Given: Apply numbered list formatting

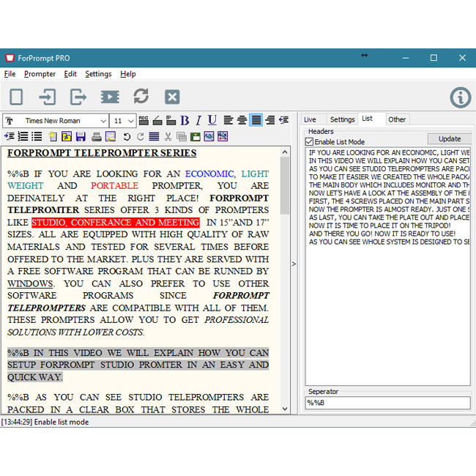Looking at the screenshot, I should [23, 136].
